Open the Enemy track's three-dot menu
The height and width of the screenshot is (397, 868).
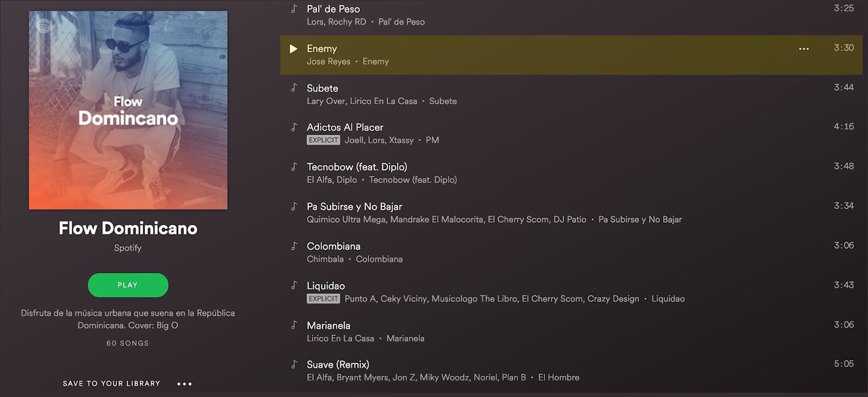coord(803,49)
